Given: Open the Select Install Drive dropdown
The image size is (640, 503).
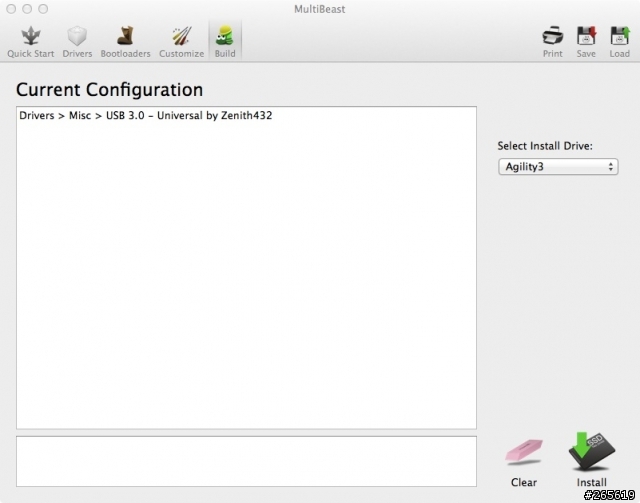Looking at the screenshot, I should 558,167.
